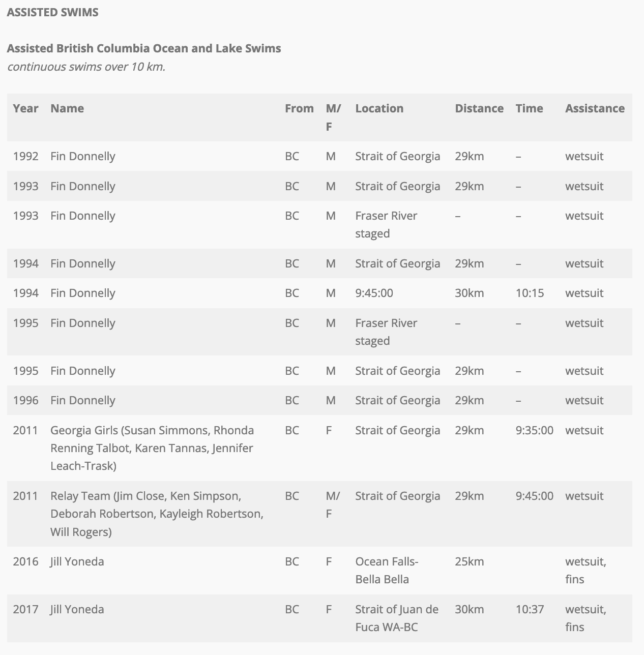Click the 10:37 time cell
644x655 pixels.
[x=530, y=609]
